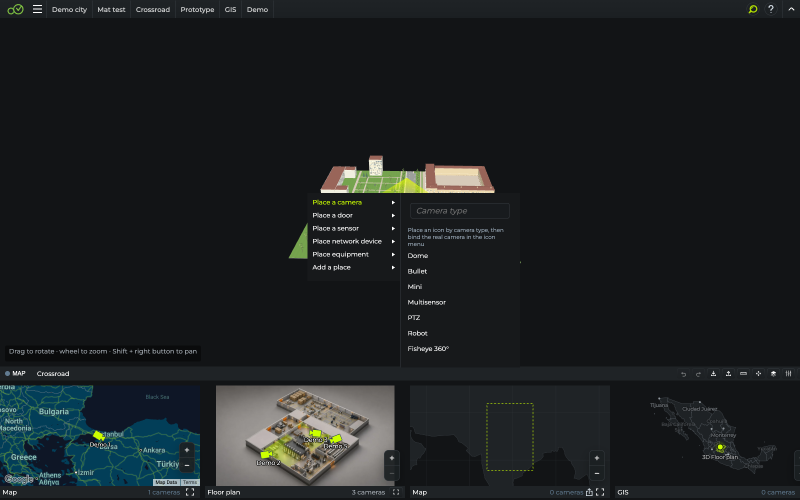The image size is (800, 500).
Task: Expand first Map card to fullscreen
Action: (x=190, y=492)
